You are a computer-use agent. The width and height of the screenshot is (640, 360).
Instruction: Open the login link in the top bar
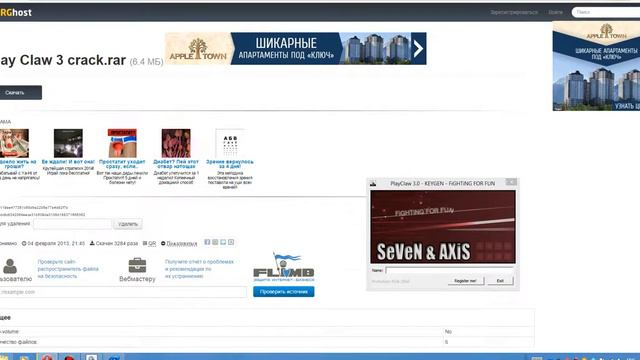555,12
